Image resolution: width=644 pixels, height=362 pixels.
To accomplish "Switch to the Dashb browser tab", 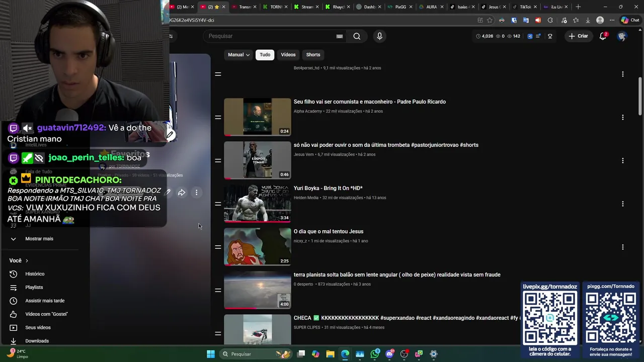I will (369, 7).
